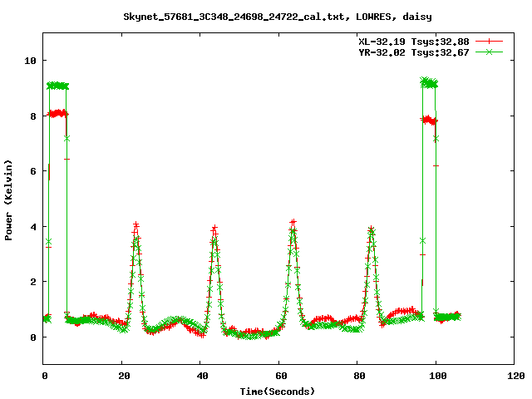Click the x-axis tick label 20

[124, 376]
